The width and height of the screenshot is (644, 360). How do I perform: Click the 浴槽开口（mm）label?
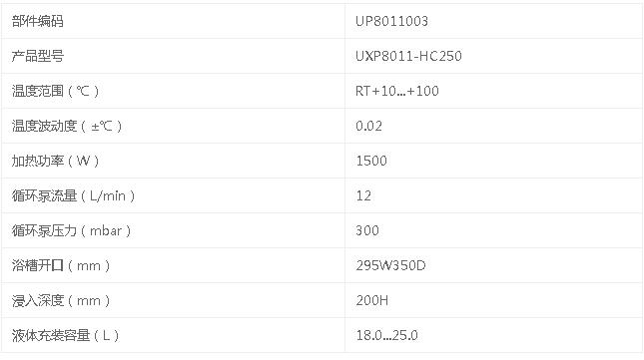61,265
